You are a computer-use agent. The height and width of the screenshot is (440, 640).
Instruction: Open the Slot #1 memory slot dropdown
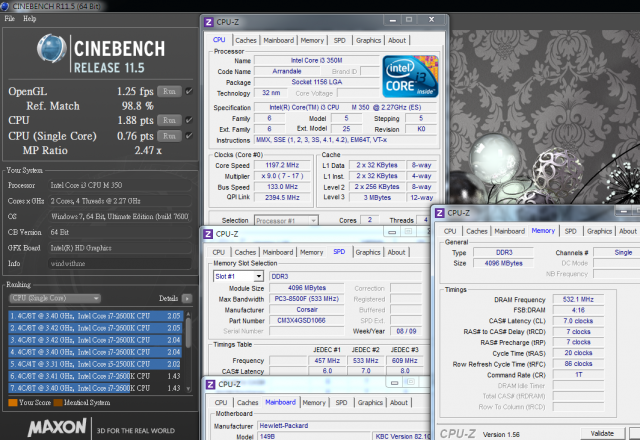pos(238,276)
